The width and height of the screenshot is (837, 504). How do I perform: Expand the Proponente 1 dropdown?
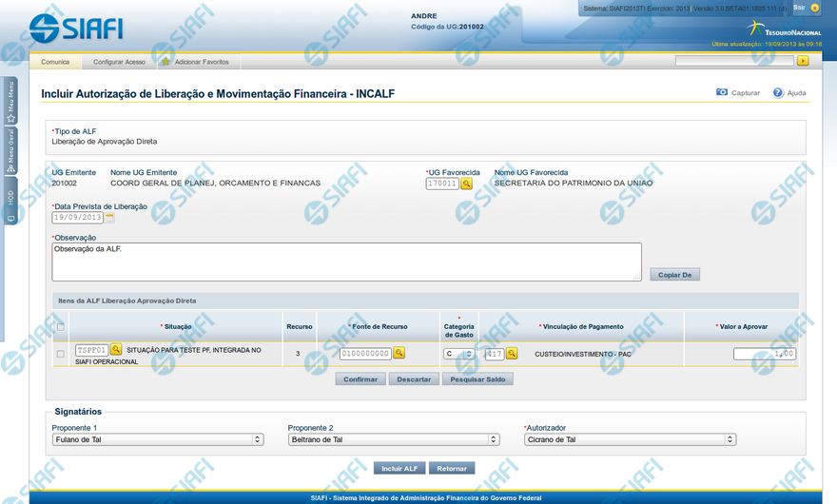tap(158, 439)
